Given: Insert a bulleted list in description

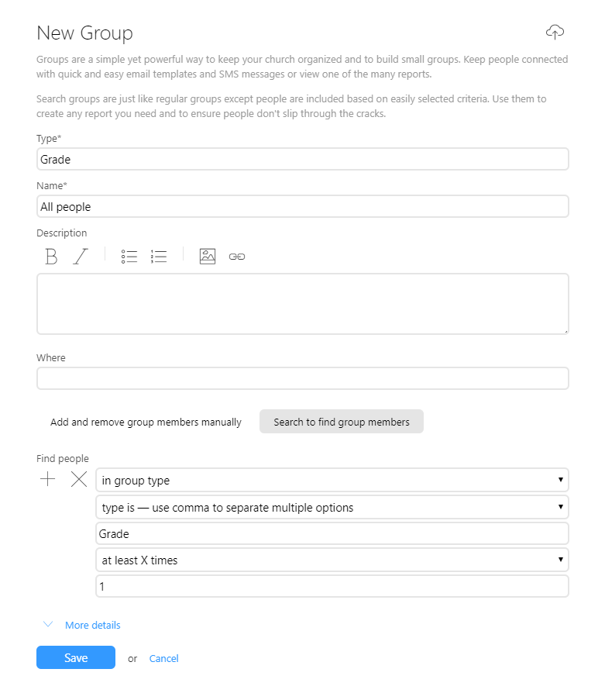Looking at the screenshot, I should 129,257.
